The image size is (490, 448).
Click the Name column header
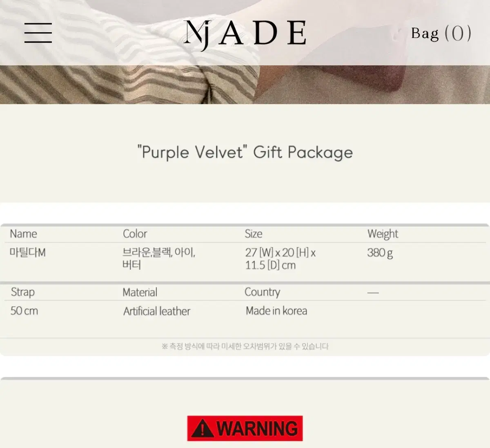click(23, 234)
